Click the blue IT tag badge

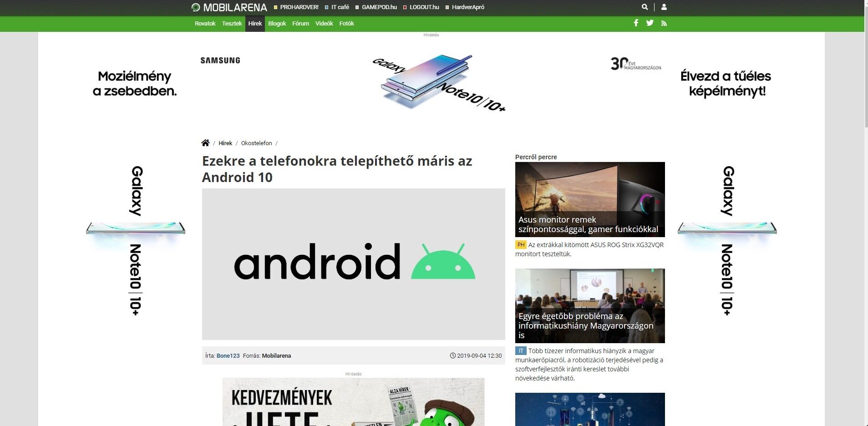tap(521, 351)
